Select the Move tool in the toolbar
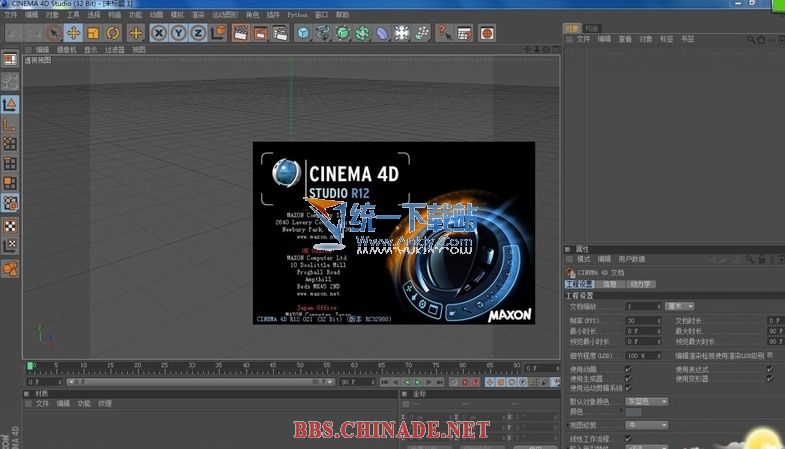The image size is (785, 449). 74,33
